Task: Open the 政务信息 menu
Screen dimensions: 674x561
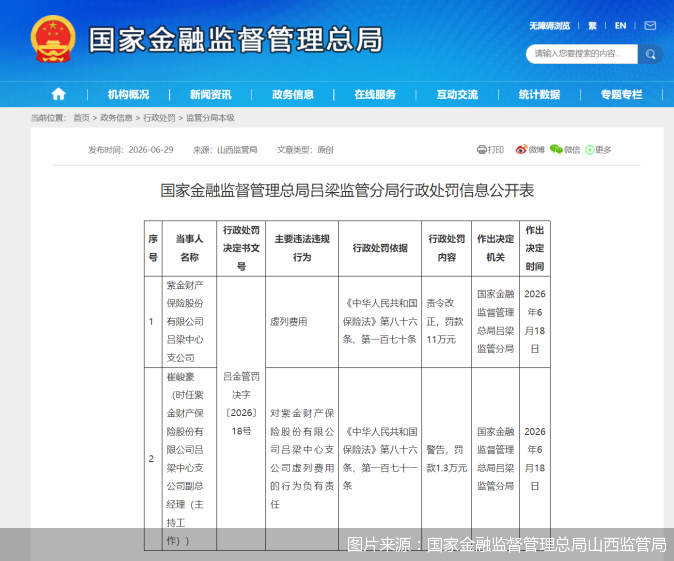Action: click(293, 95)
